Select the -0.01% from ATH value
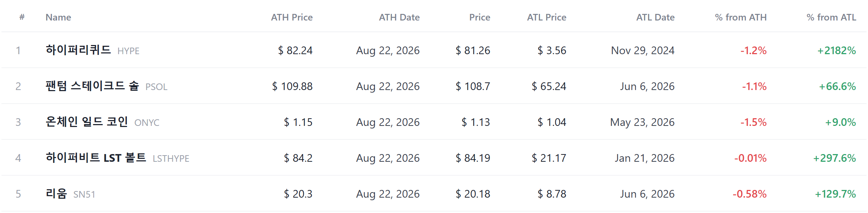 tap(750, 158)
